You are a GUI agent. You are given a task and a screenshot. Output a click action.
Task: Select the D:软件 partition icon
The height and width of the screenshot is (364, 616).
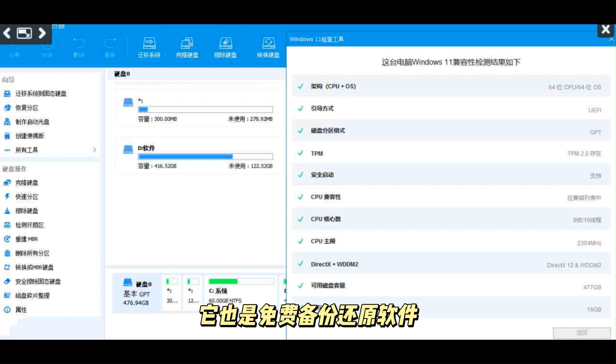pos(128,149)
